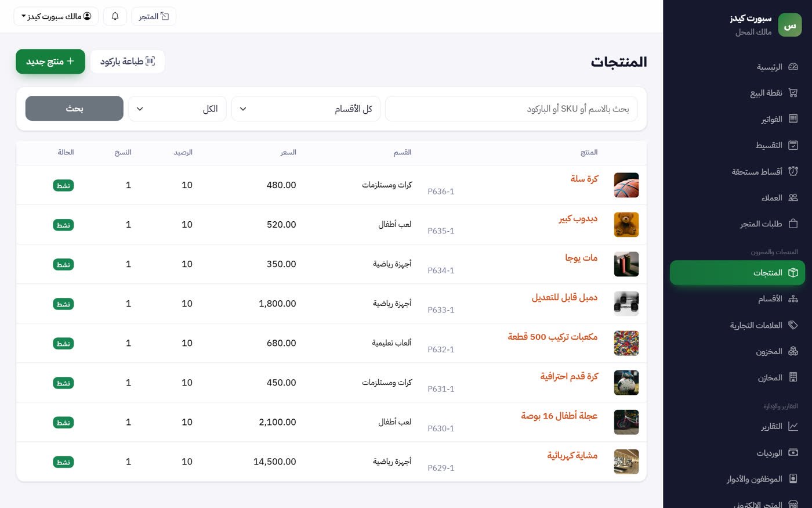Open the مالك سبورت كيدز user menu
The image size is (812, 508).
tap(56, 16)
